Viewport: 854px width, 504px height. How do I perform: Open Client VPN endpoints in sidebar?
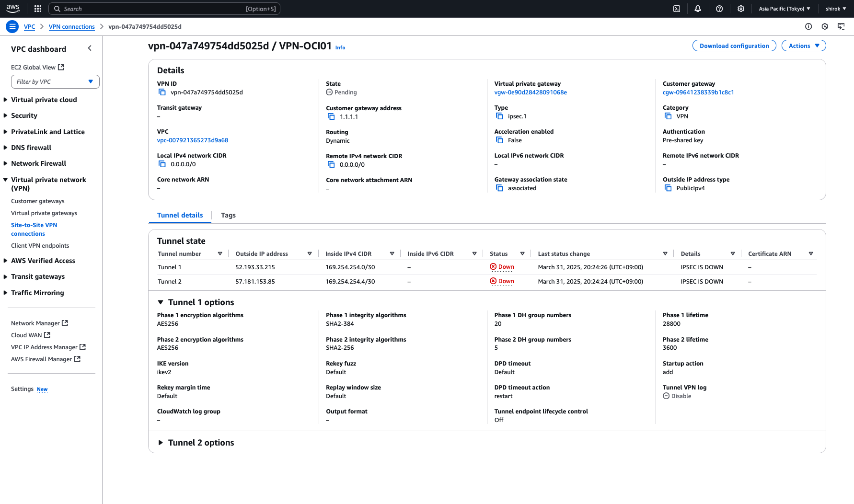[40, 246]
